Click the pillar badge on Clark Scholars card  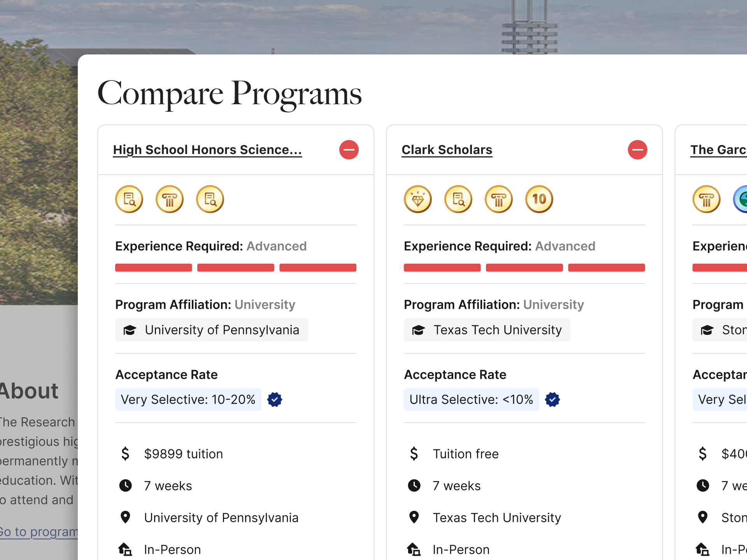499,199
